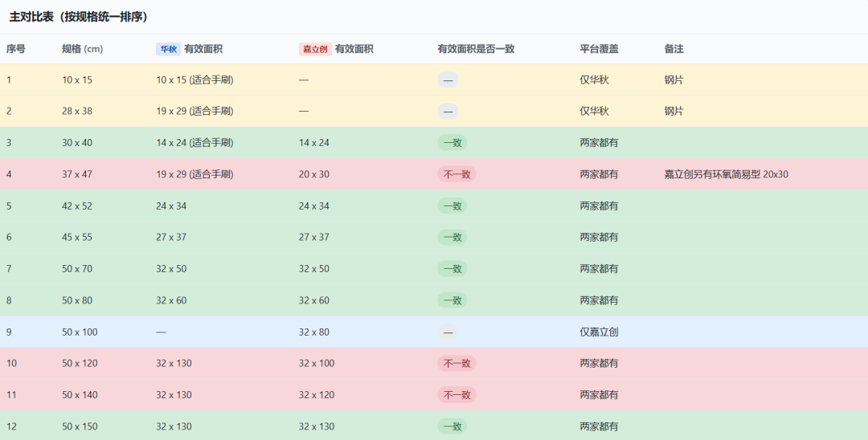Image resolution: width=868 pixels, height=440 pixels.
Task: Click spec cell 42 x 52
Action: 77,206
